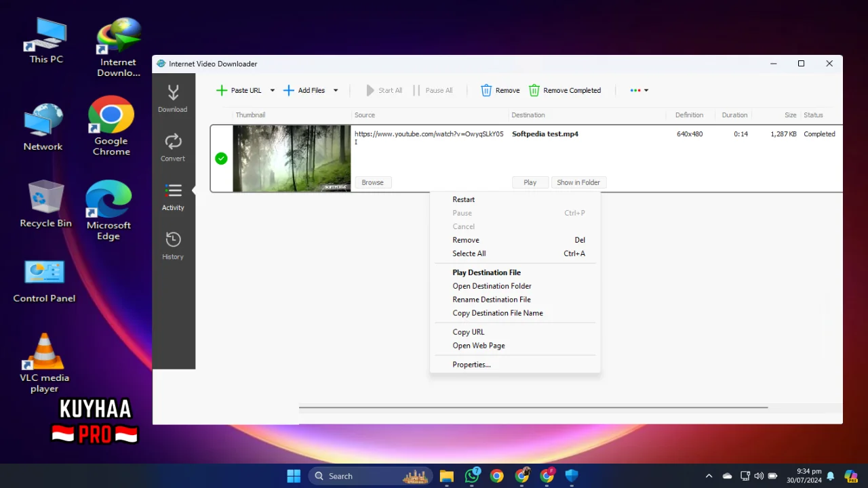Click the Show in Folder button
This screenshot has height=488, width=868.
point(578,182)
